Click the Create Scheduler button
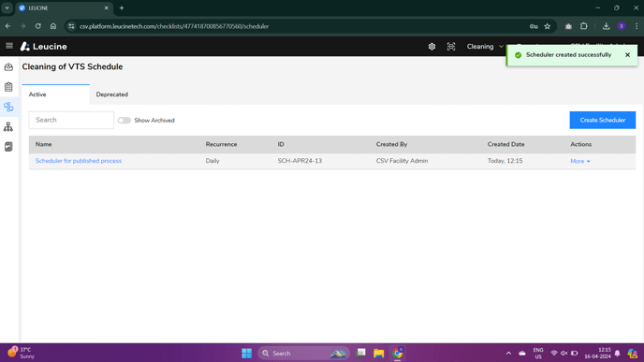 click(602, 121)
